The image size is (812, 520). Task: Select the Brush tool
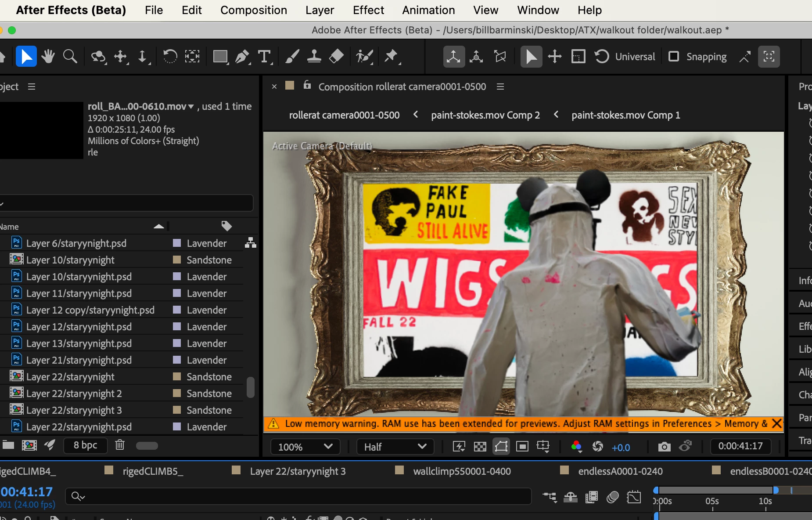[292, 57]
